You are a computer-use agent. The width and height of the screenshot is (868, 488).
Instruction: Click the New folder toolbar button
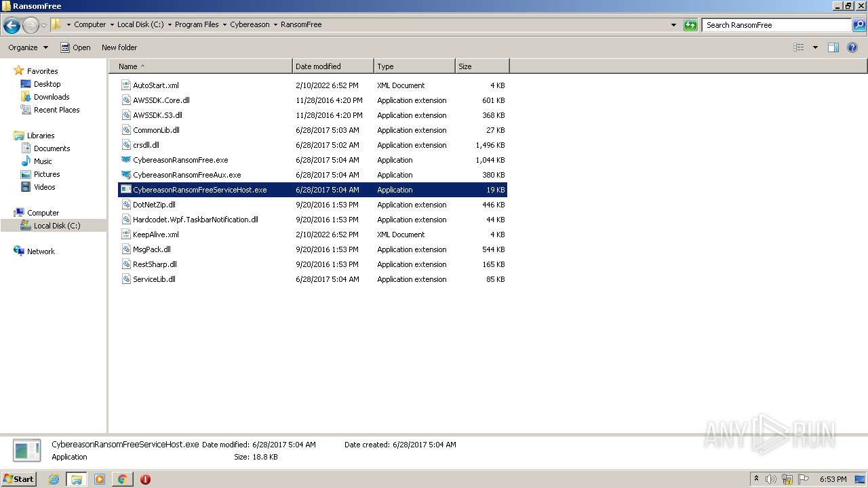tap(119, 47)
